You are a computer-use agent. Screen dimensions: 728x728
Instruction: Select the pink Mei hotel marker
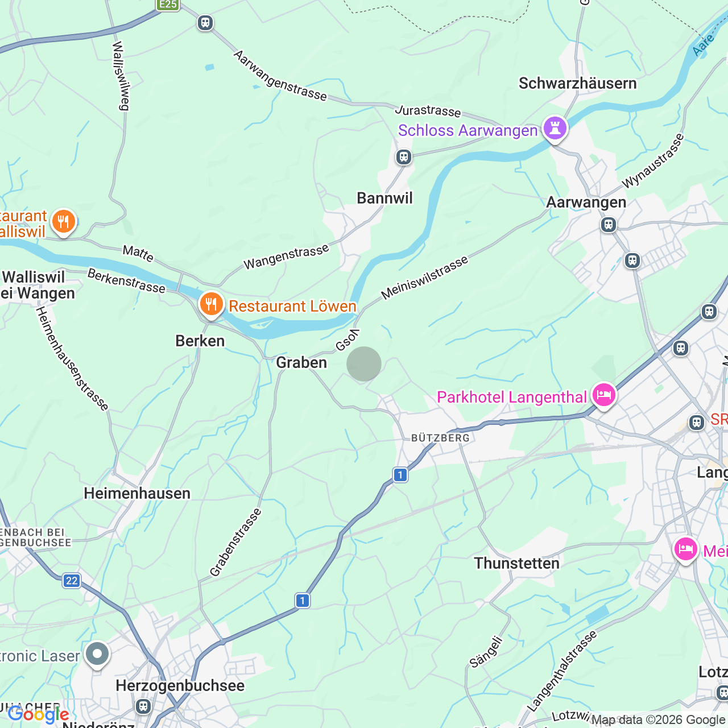(686, 550)
